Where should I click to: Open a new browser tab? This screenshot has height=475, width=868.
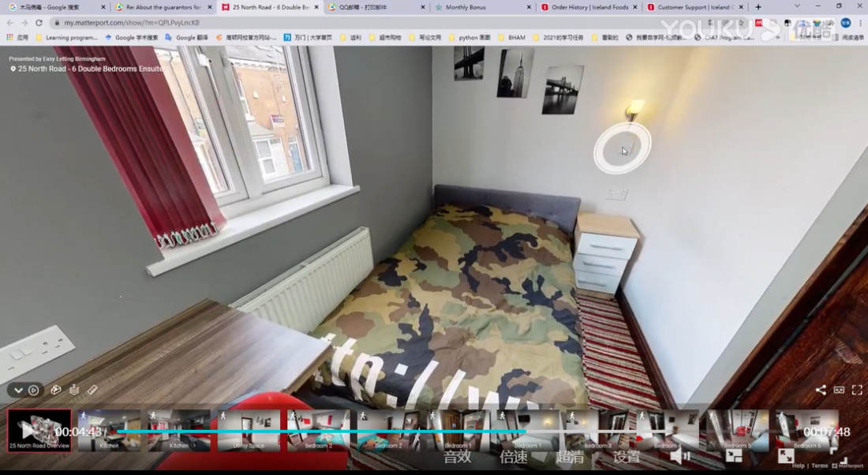(758, 7)
